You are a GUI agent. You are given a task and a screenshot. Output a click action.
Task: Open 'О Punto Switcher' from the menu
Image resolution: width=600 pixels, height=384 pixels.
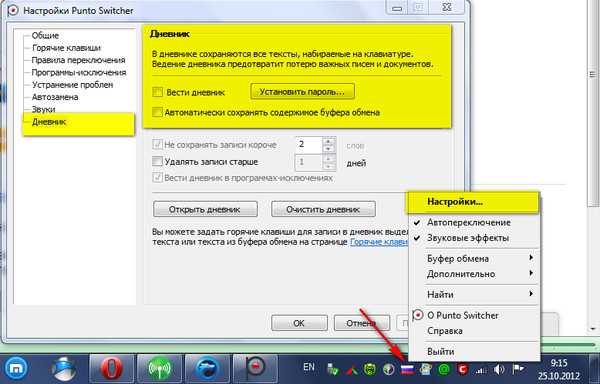coord(474,315)
